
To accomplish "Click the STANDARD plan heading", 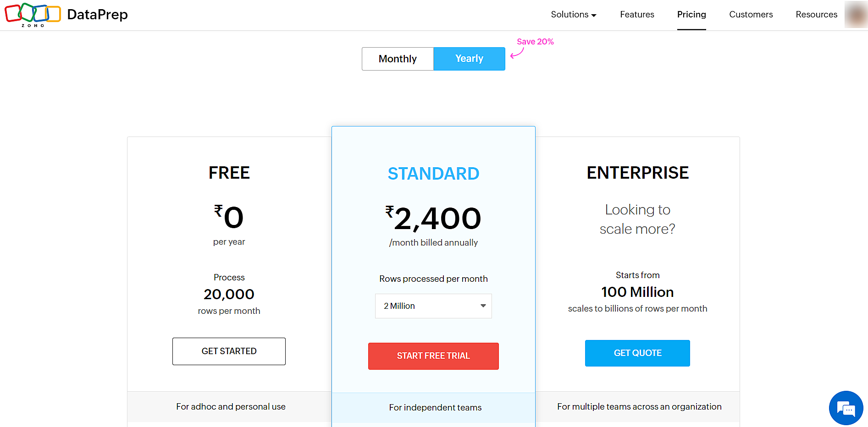I will 433,174.
